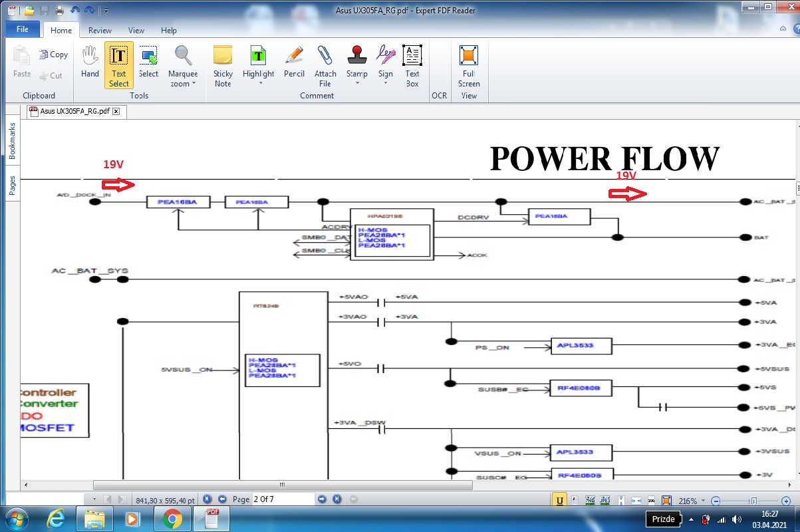Screen dimensions: 800x532
Task: Select the Hand tool
Action: tap(90, 65)
